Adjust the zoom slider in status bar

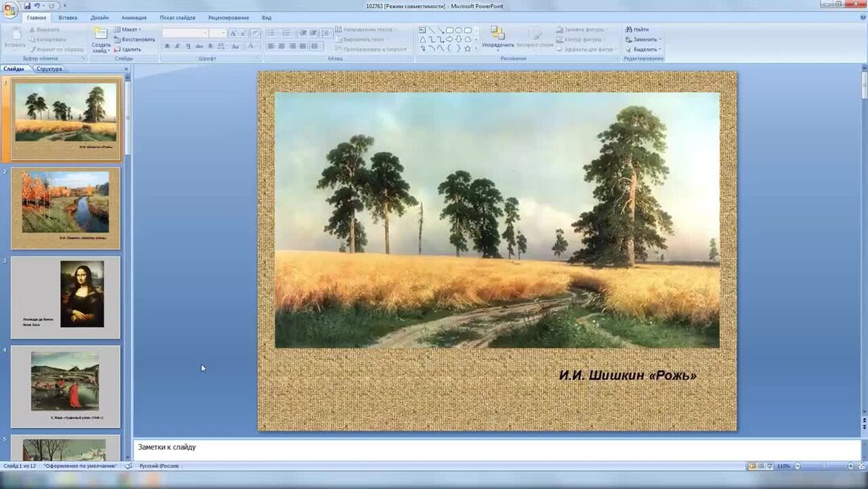[825, 466]
